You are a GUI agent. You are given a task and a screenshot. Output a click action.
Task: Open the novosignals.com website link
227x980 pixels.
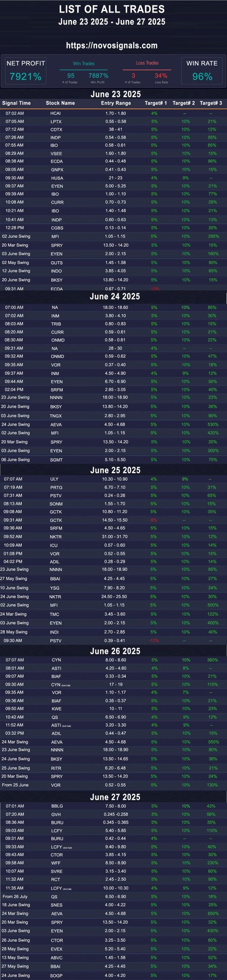[112, 46]
